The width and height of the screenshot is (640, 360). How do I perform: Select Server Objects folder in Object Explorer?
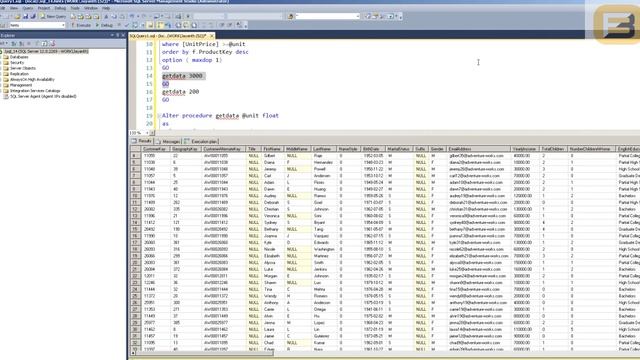tap(23, 68)
